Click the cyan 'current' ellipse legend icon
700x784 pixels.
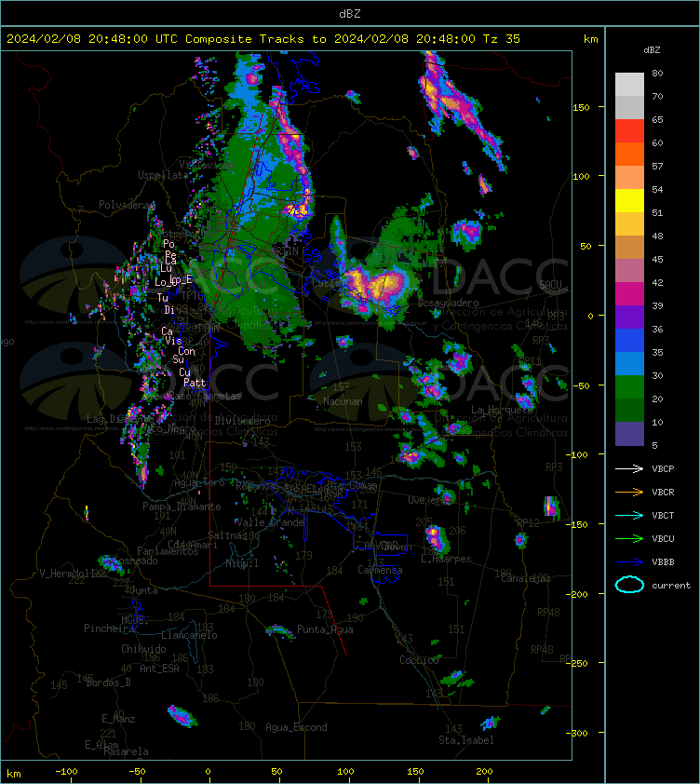point(629,585)
